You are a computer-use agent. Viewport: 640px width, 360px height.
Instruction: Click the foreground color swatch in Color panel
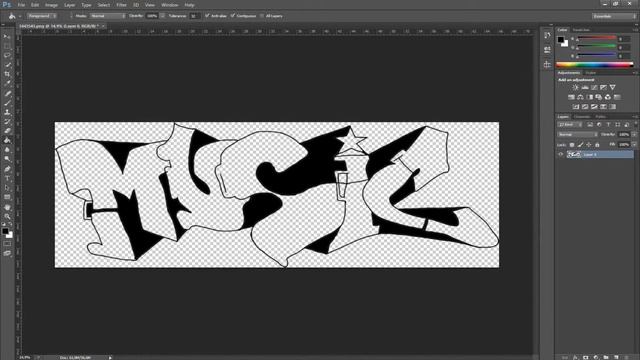(561, 40)
